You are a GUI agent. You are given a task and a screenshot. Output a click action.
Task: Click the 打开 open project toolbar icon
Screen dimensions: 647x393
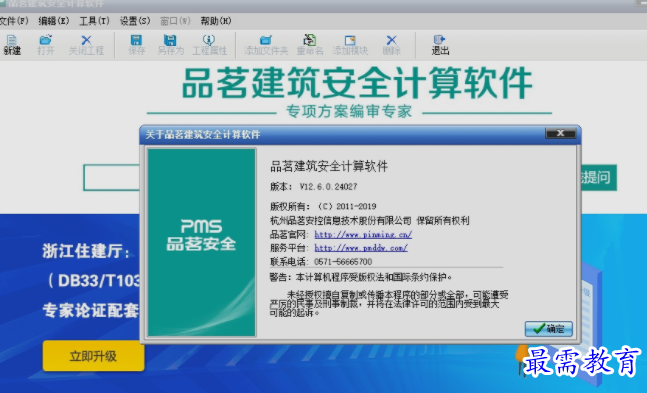point(45,45)
